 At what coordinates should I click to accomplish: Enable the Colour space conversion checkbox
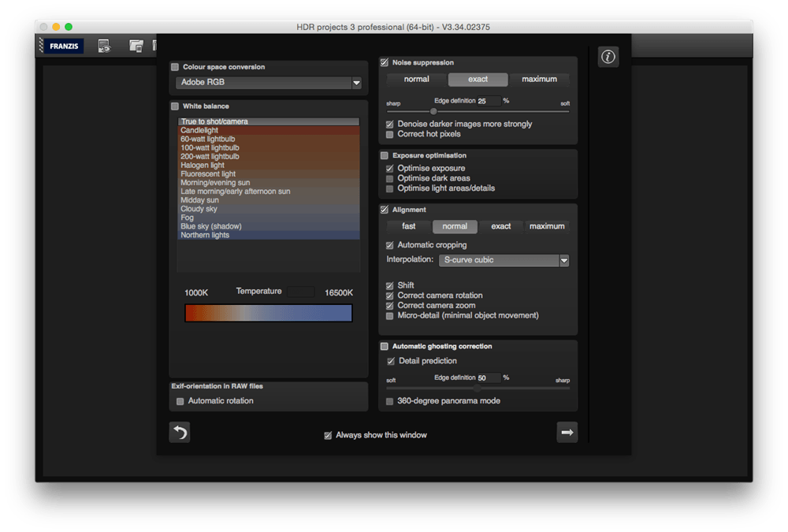(175, 67)
